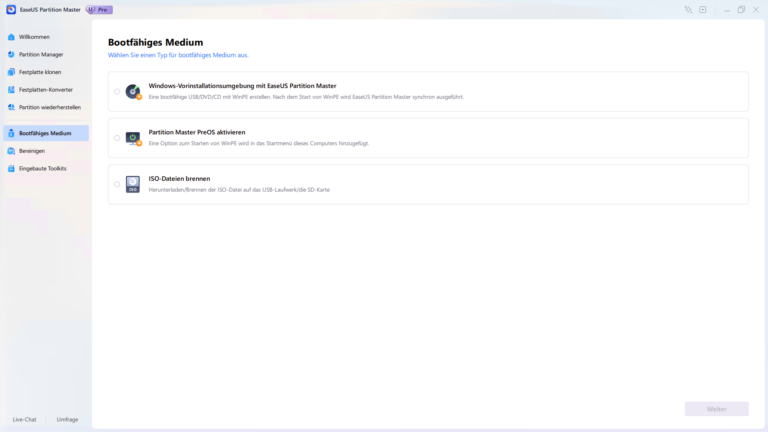Viewport: 768px width, 432px height.
Task: Select ISO-Dateien brennen radio button
Action: (117, 185)
